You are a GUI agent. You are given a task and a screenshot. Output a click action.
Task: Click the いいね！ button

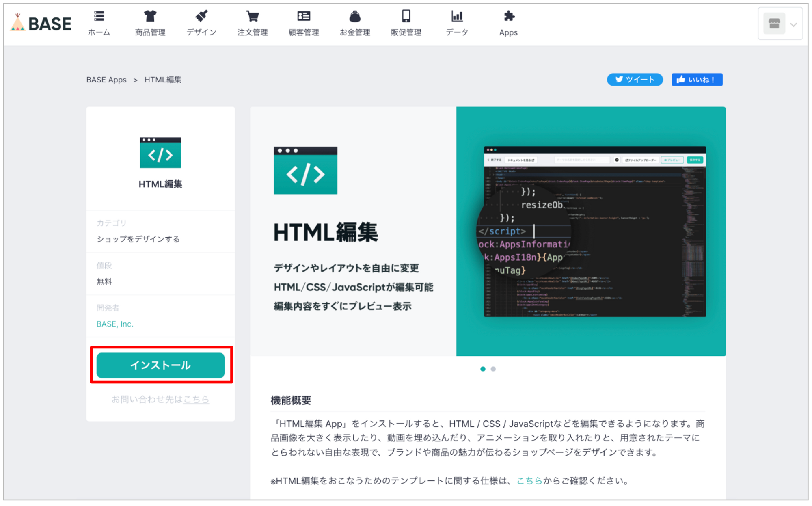pyautogui.click(x=697, y=80)
